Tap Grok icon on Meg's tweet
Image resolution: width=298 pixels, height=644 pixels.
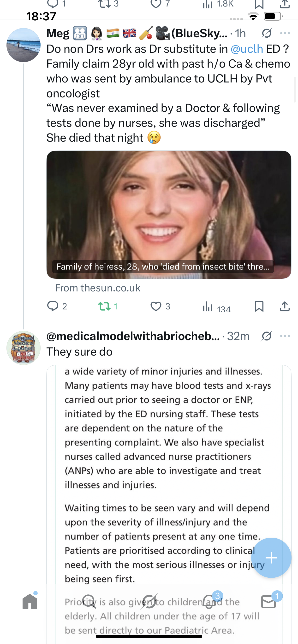tap(266, 33)
